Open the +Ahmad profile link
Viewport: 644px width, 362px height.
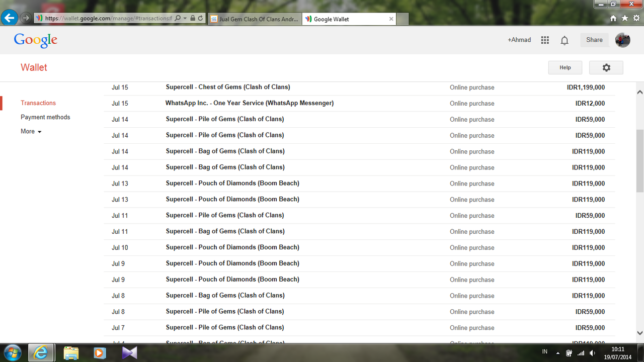point(519,40)
